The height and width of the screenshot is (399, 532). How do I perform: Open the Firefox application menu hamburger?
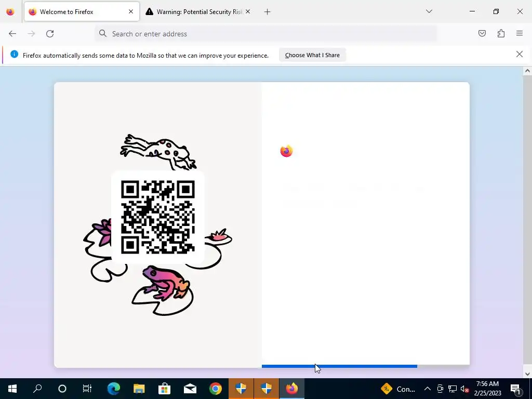(x=520, y=33)
